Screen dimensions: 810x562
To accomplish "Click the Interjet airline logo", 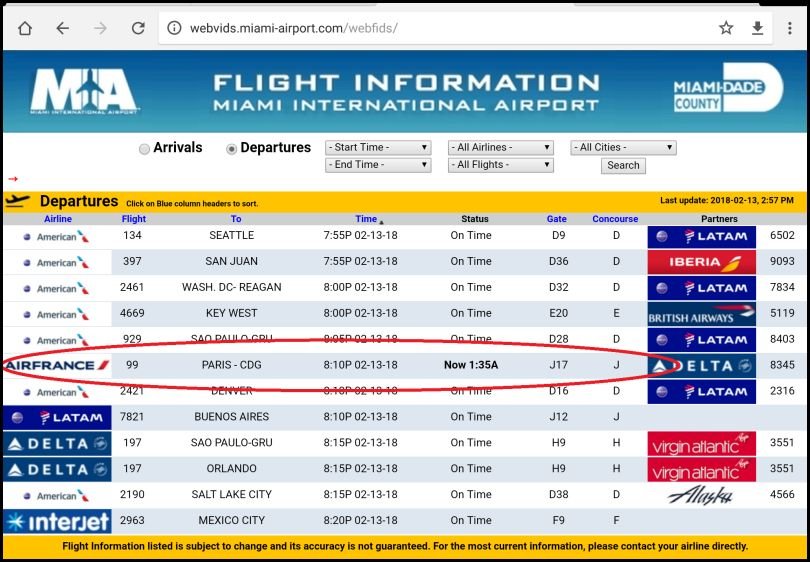I will pyautogui.click(x=57, y=521).
